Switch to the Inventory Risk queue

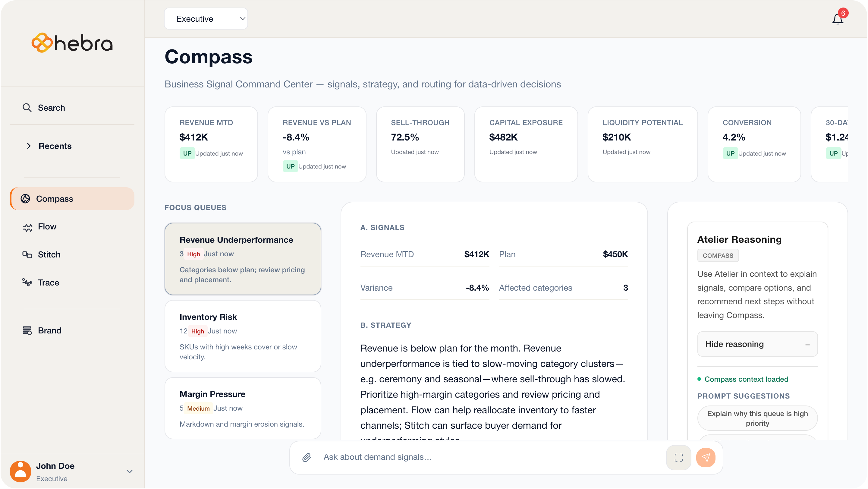click(243, 336)
